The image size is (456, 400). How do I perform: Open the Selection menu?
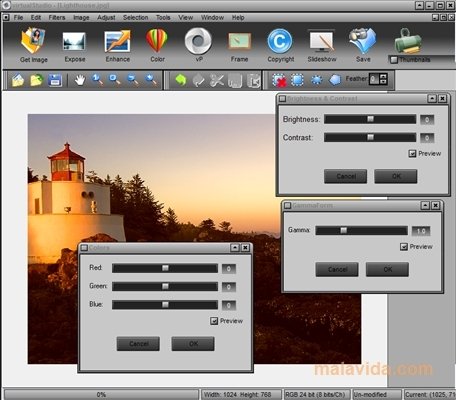(x=135, y=17)
